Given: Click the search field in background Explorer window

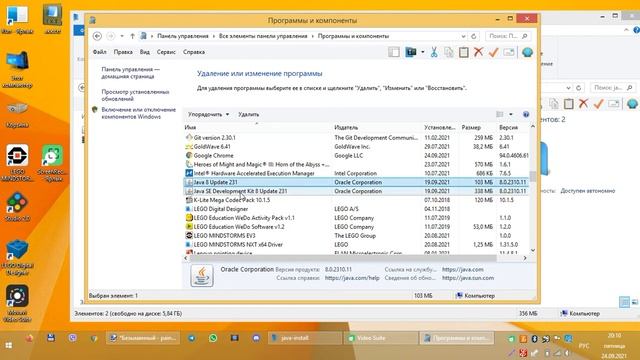Looking at the screenshot, I should tap(613, 88).
